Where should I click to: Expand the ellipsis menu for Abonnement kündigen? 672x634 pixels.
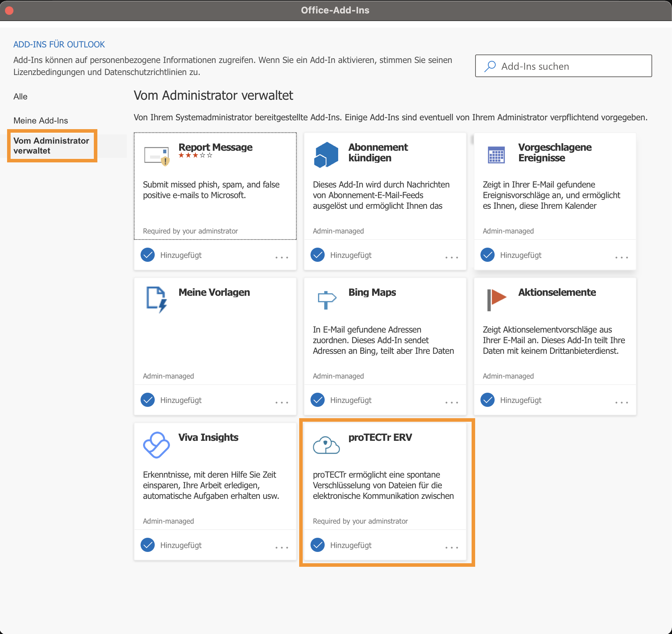452,257
